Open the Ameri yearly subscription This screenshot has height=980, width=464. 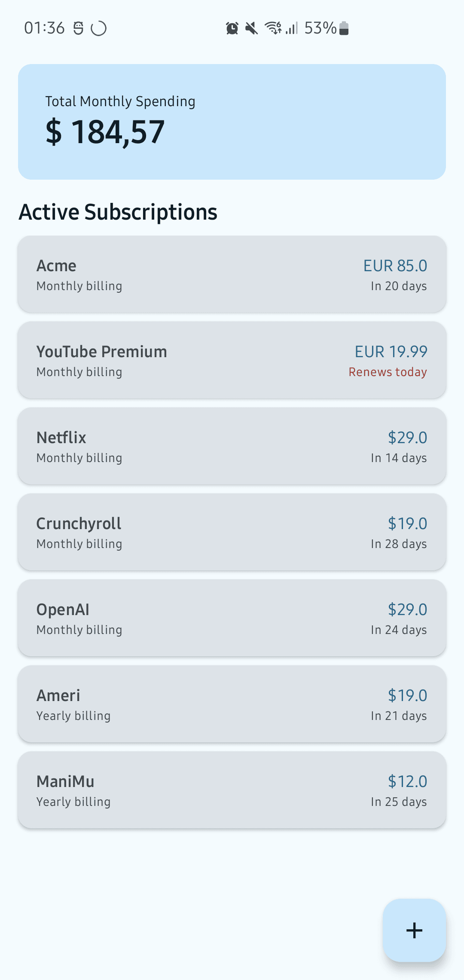point(232,704)
